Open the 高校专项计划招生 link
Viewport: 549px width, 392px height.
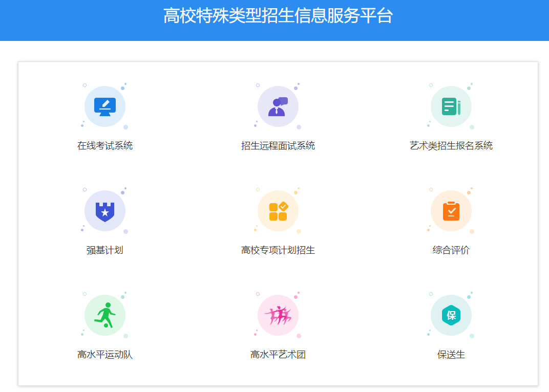[278, 250]
